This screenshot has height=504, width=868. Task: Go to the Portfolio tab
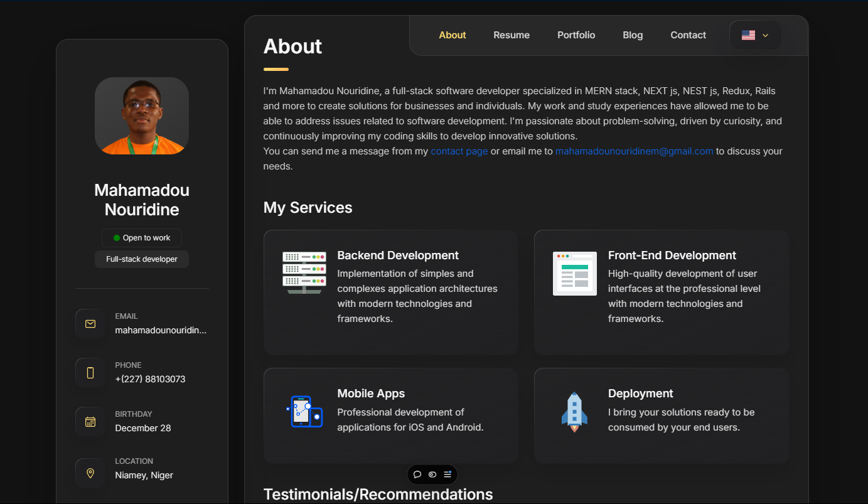pos(576,35)
